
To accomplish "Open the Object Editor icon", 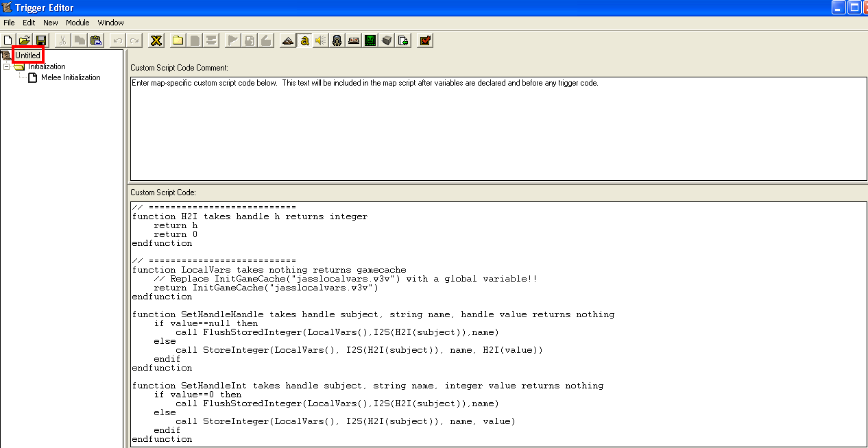I will [x=337, y=40].
